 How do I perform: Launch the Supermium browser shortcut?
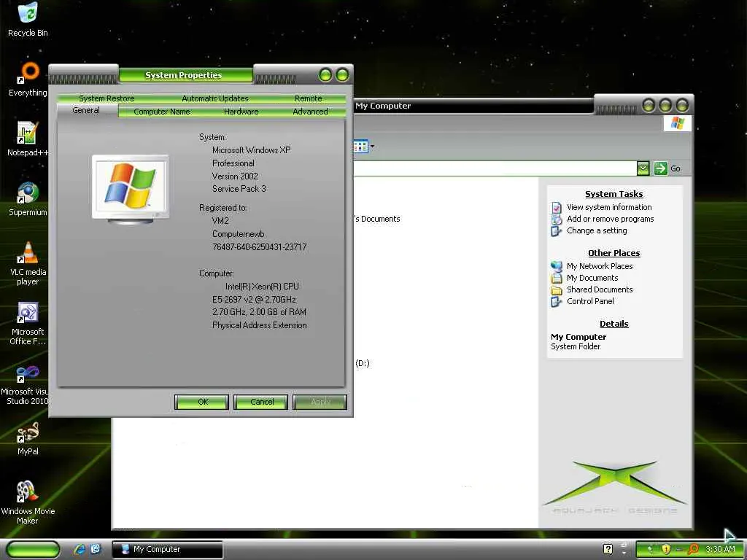click(x=28, y=198)
